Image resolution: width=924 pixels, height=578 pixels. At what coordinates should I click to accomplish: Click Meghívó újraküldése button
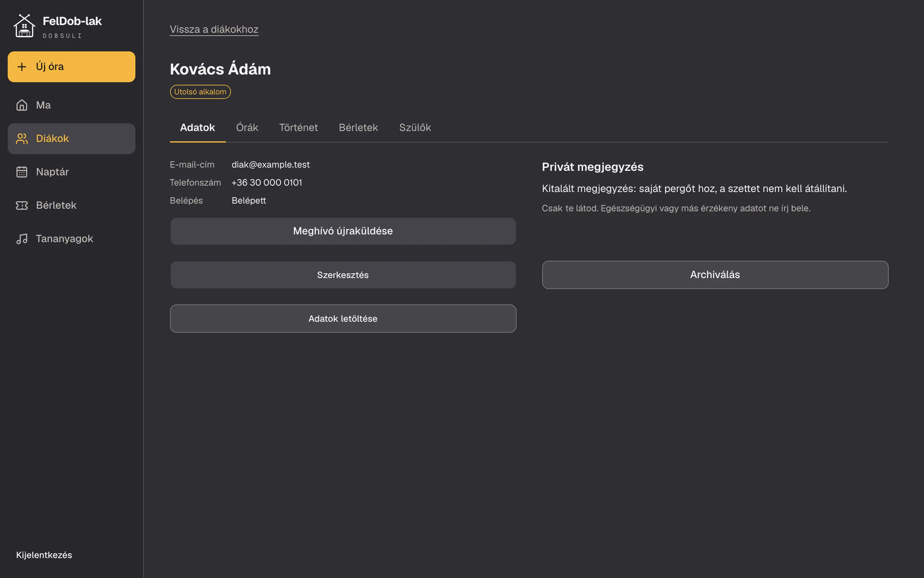click(x=343, y=231)
